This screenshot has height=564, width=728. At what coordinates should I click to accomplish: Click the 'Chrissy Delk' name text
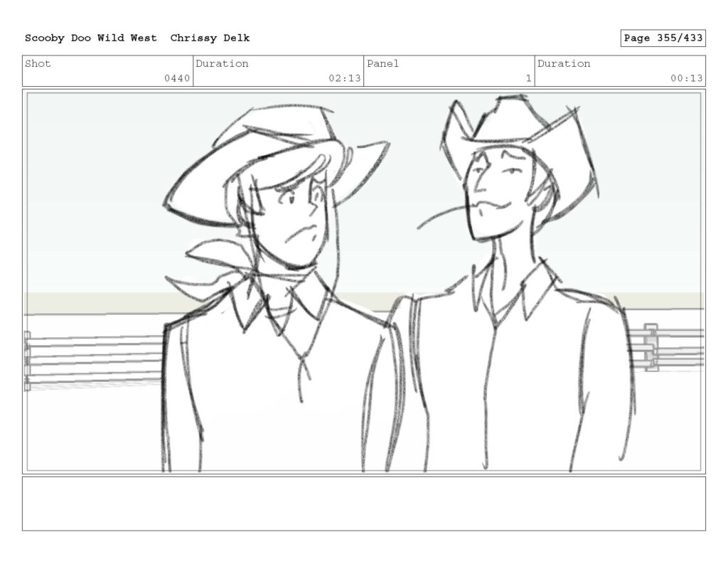(210, 38)
